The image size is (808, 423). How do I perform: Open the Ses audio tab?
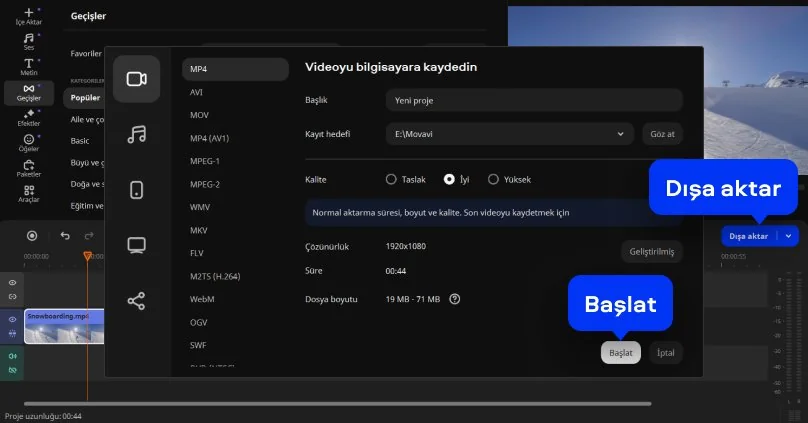point(29,42)
